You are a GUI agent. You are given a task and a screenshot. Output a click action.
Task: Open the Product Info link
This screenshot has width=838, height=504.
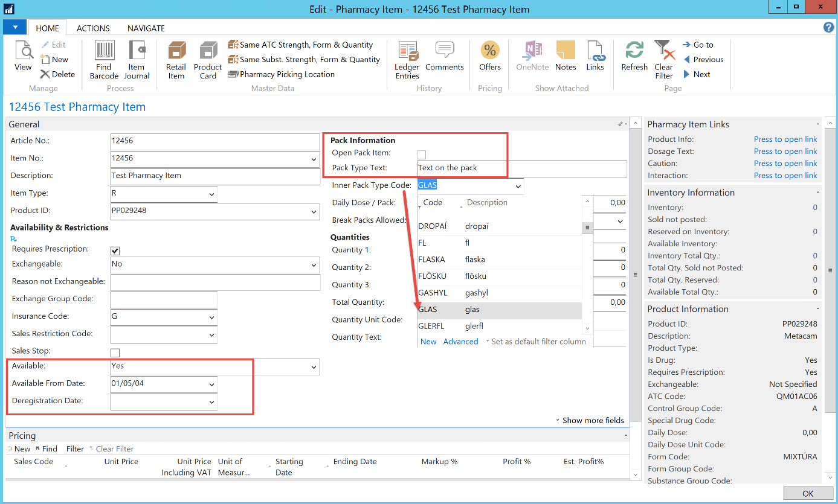click(x=785, y=139)
